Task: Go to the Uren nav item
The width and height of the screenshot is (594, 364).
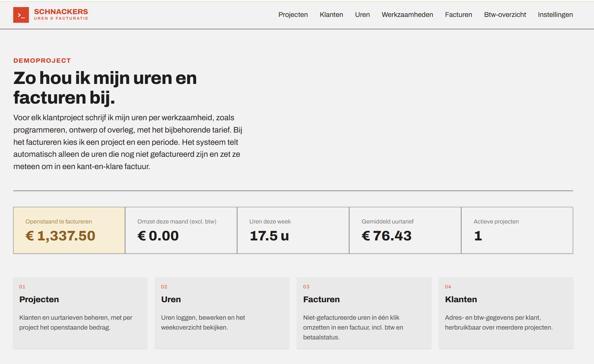Action: click(x=362, y=15)
